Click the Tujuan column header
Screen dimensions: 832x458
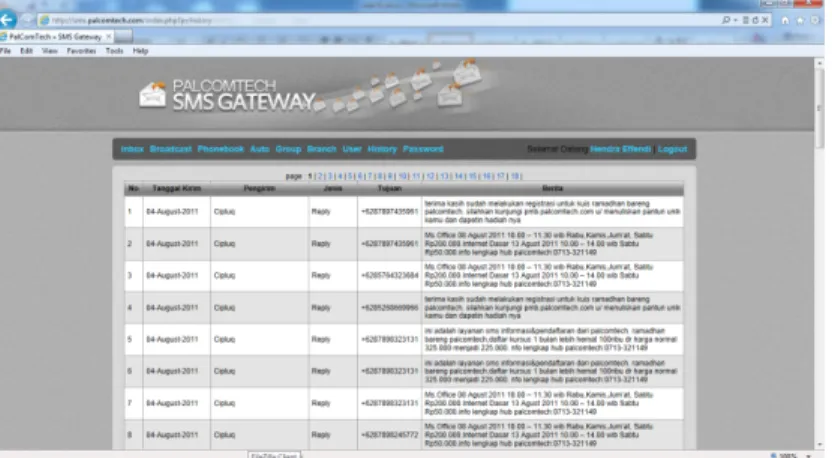[x=389, y=188]
